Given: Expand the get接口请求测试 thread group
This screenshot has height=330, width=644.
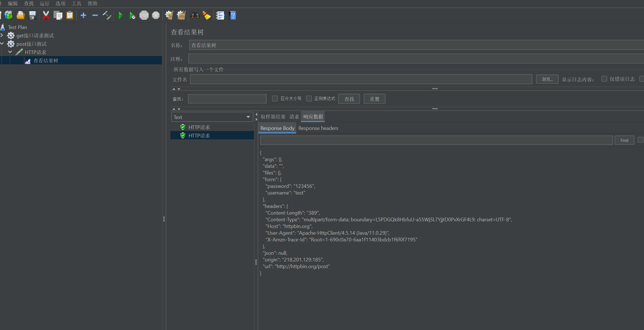Looking at the screenshot, I should tap(2, 35).
